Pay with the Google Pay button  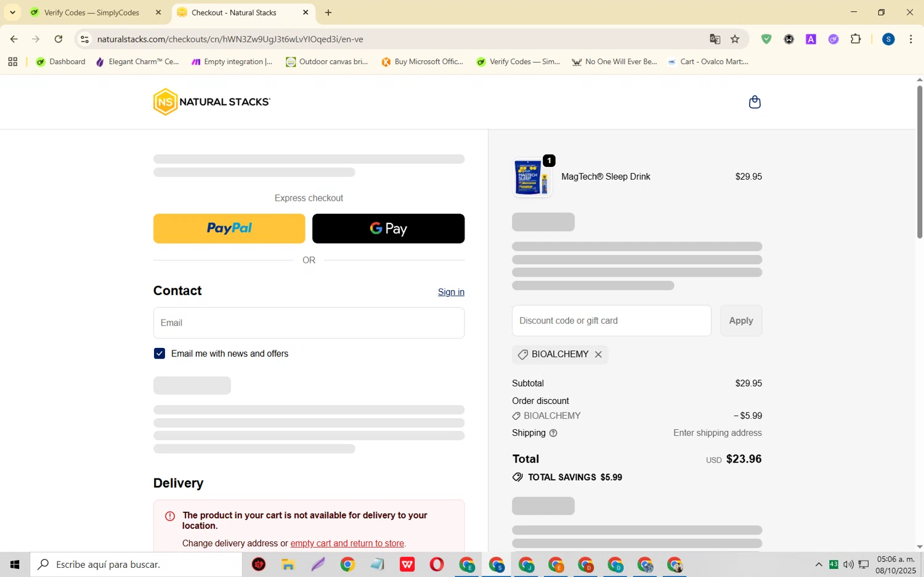[x=388, y=228]
